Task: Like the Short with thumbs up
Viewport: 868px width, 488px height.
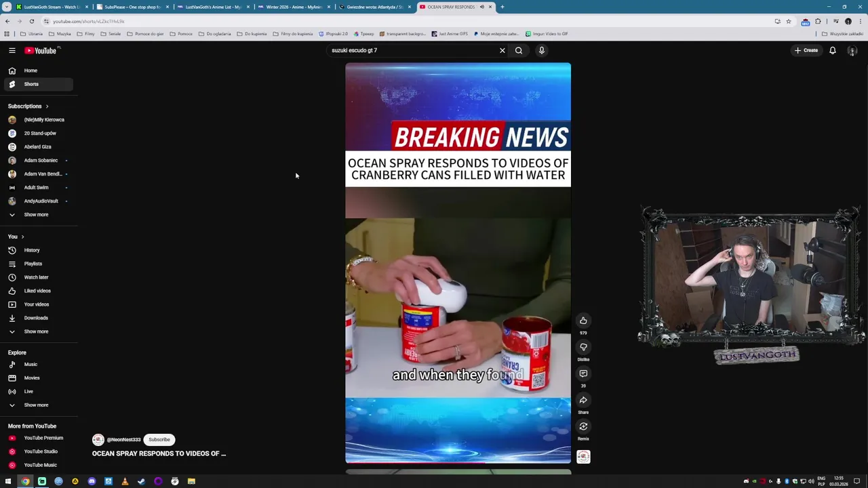Action: pos(583,321)
